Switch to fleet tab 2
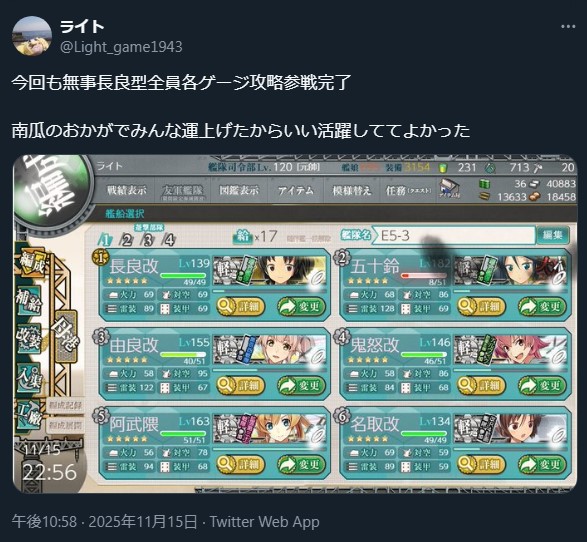The height and width of the screenshot is (542, 587). (x=127, y=240)
